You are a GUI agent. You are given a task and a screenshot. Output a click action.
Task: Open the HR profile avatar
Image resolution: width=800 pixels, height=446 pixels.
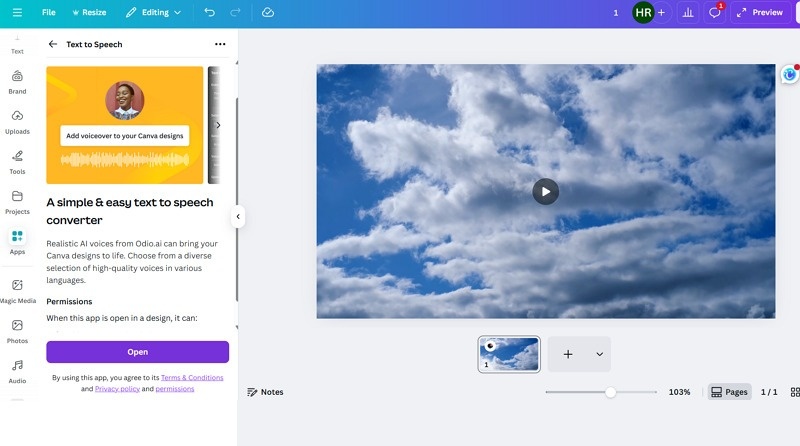pyautogui.click(x=643, y=12)
